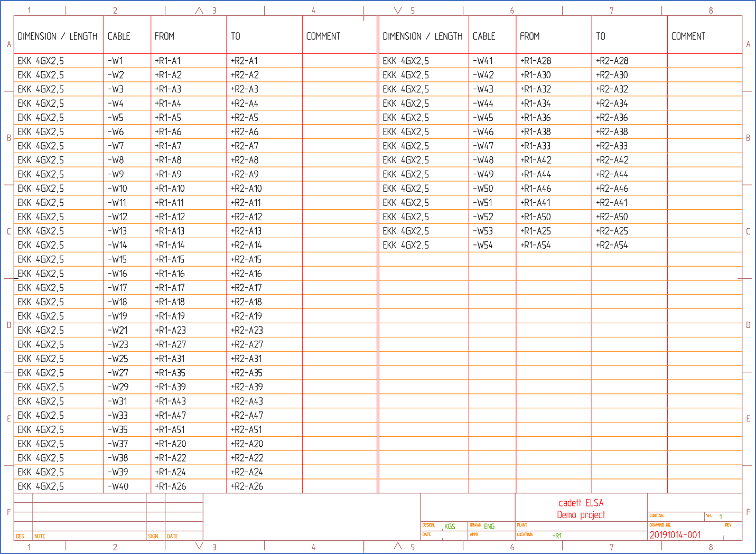Click the "+R1-A30" cell
The width and height of the screenshot is (756, 554).
point(535,75)
